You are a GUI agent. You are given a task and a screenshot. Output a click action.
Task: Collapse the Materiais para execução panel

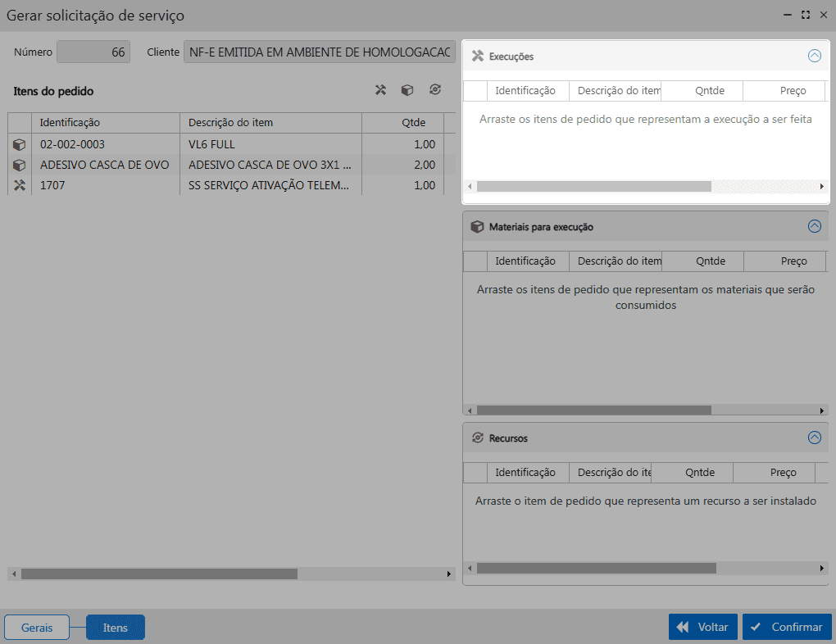[814, 227]
